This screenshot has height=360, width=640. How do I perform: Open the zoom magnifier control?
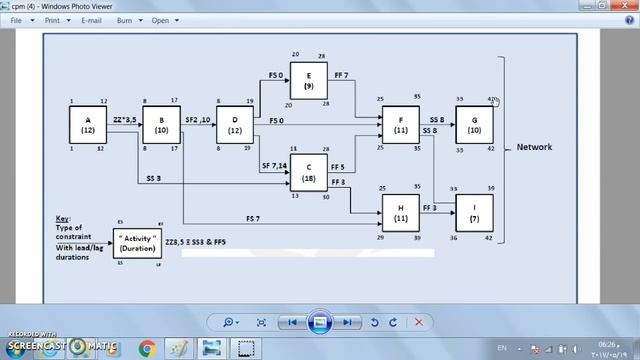click(x=231, y=322)
